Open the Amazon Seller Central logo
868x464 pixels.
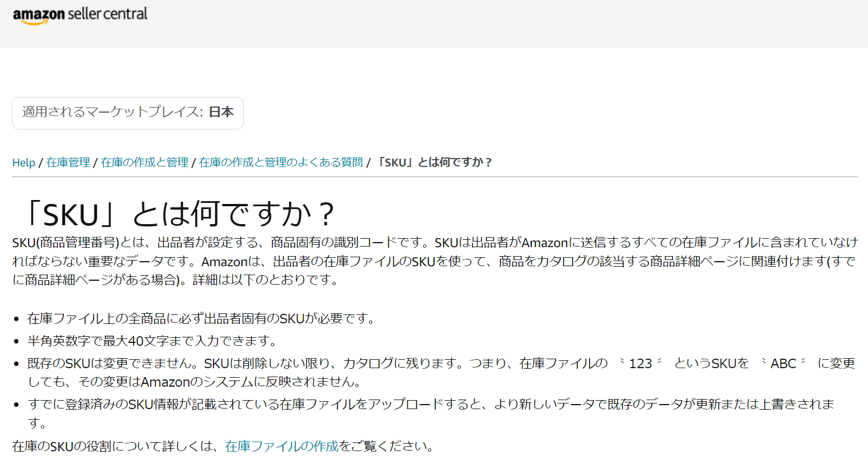pyautogui.click(x=80, y=16)
